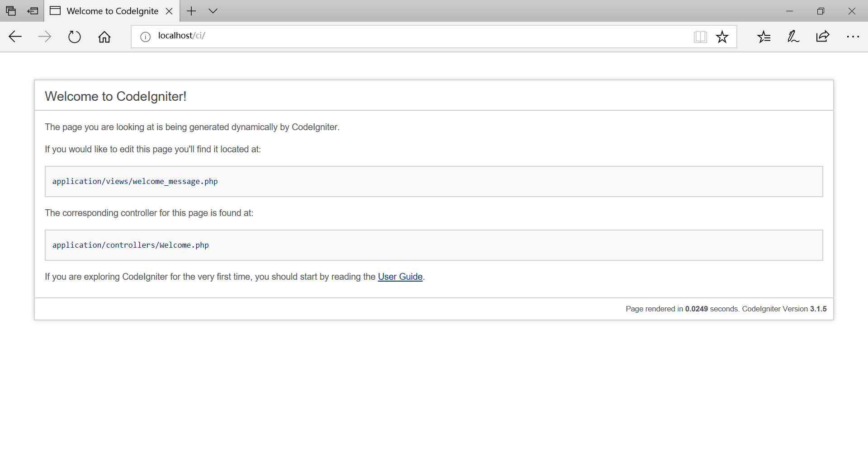The height and width of the screenshot is (461, 868).
Task: Click the Welcome to CodeIgniter! heading
Action: click(116, 96)
